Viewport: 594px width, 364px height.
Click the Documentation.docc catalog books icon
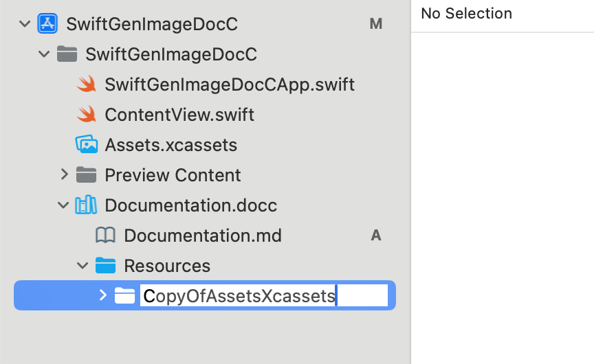(x=86, y=205)
